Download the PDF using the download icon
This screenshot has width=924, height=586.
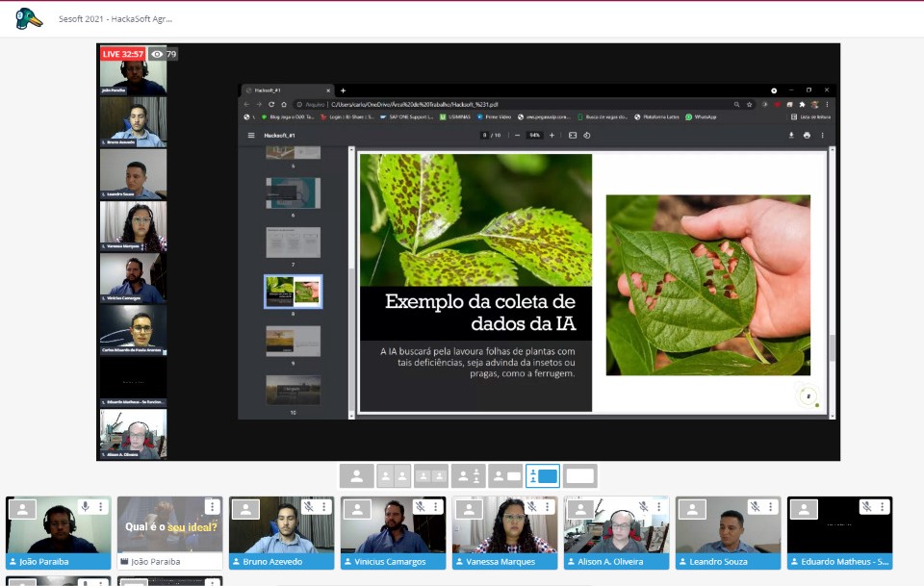791,136
